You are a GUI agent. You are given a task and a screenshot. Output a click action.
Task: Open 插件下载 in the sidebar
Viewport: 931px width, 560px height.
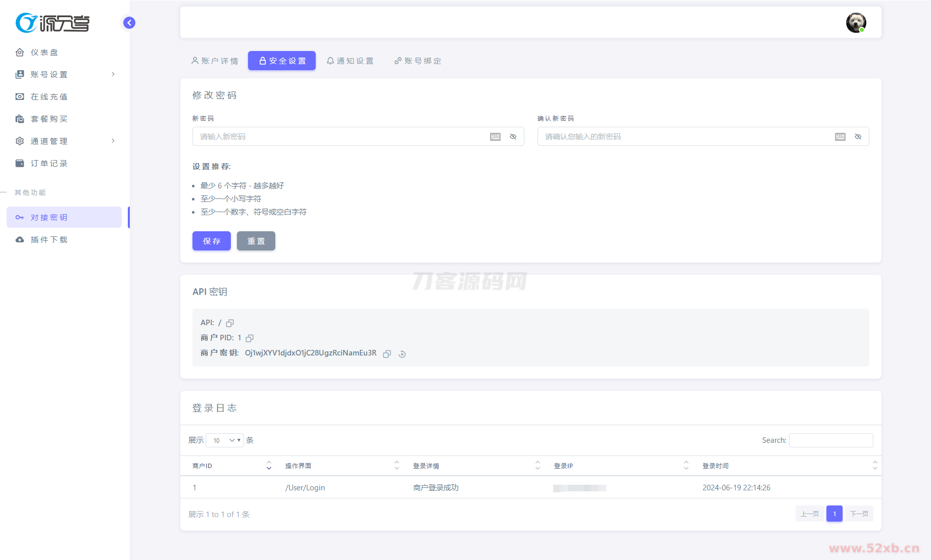tap(49, 239)
